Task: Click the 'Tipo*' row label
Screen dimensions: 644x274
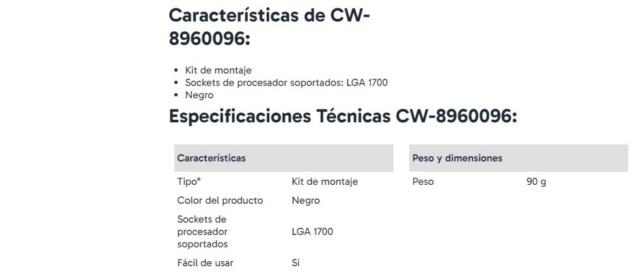Action: pos(189,182)
